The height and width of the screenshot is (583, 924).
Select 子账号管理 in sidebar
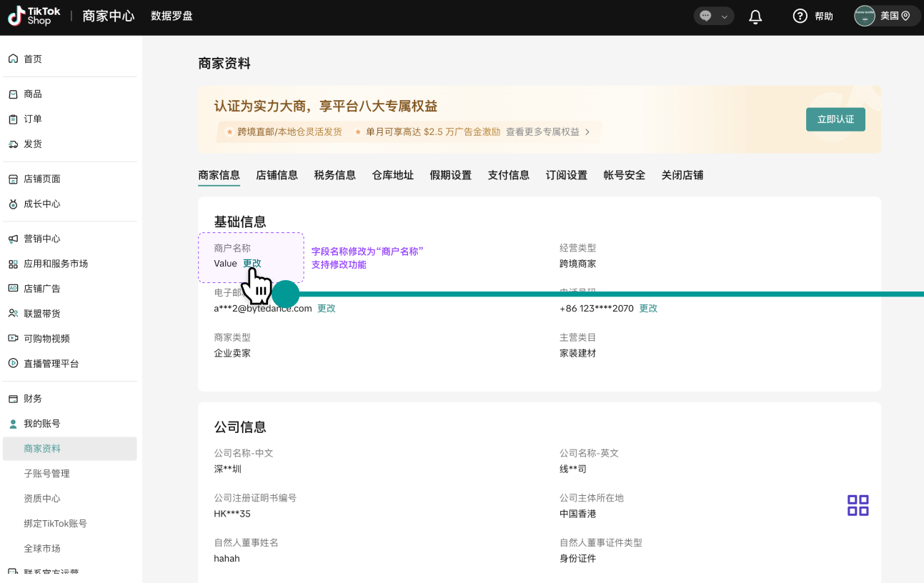click(46, 474)
